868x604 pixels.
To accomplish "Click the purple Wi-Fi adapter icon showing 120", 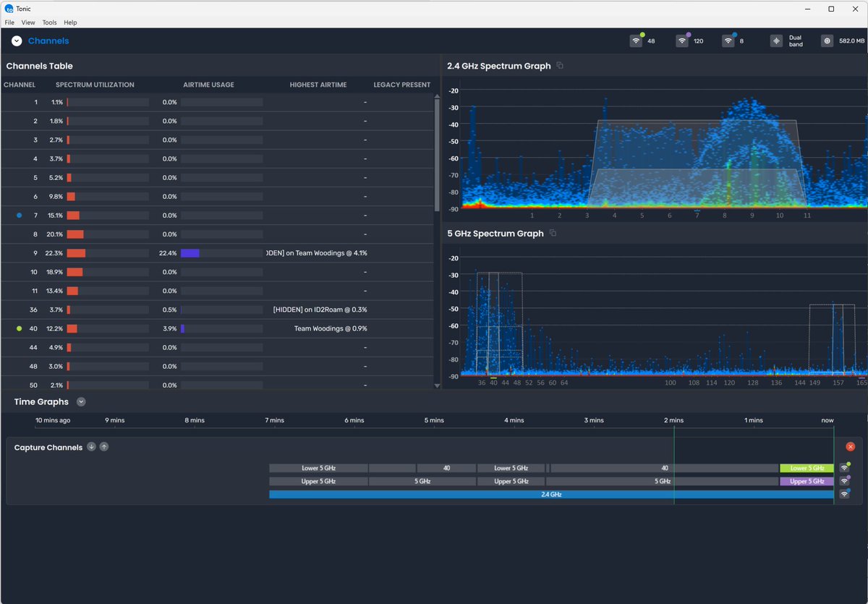I will 682,41.
